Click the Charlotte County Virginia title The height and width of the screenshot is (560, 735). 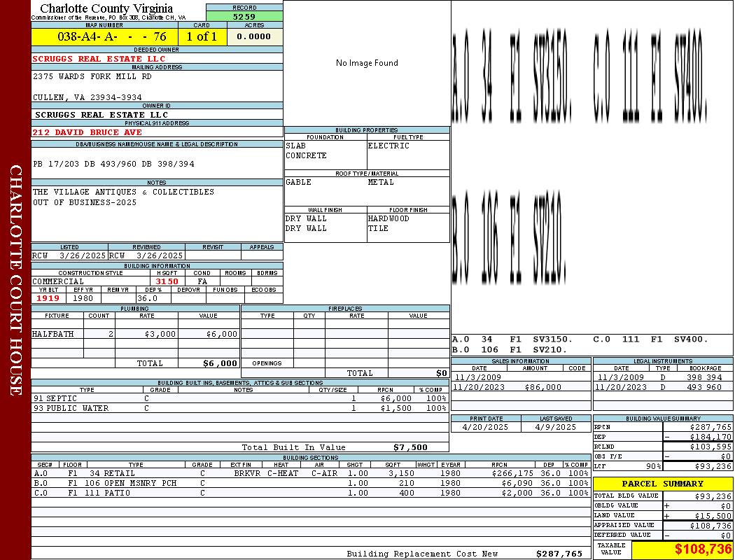(106, 8)
